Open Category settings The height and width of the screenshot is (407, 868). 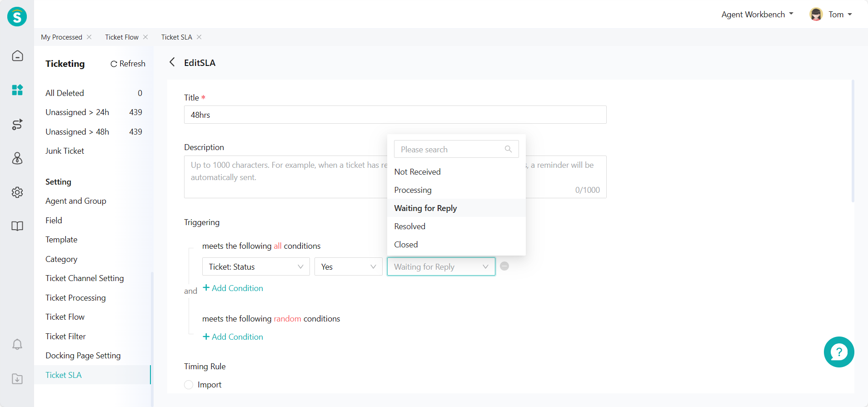coord(61,259)
